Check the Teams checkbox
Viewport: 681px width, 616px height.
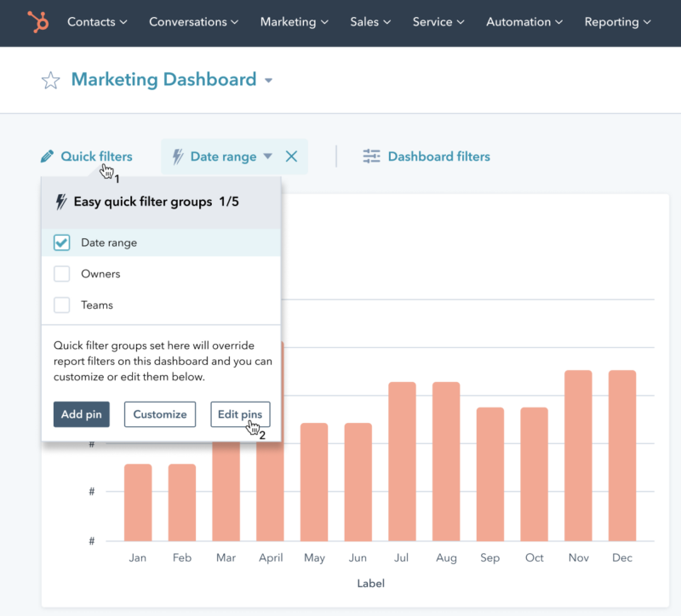click(61, 305)
